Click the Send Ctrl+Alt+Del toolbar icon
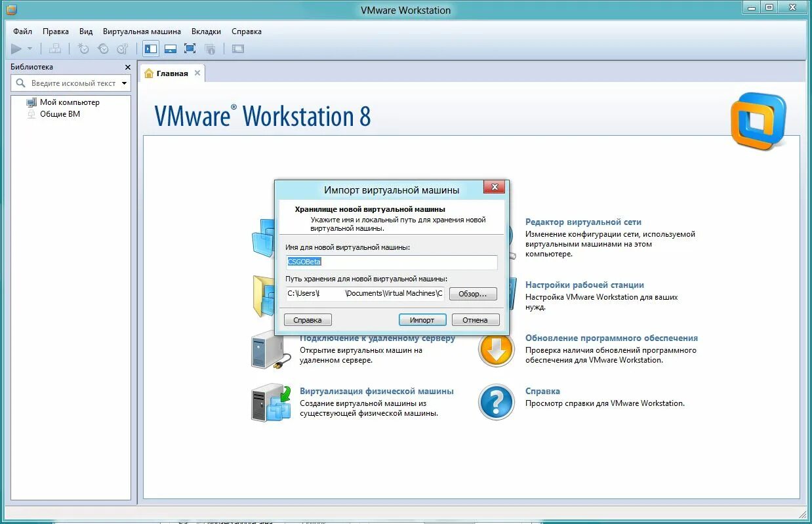Viewport: 812px width, 524px height. tap(55, 49)
